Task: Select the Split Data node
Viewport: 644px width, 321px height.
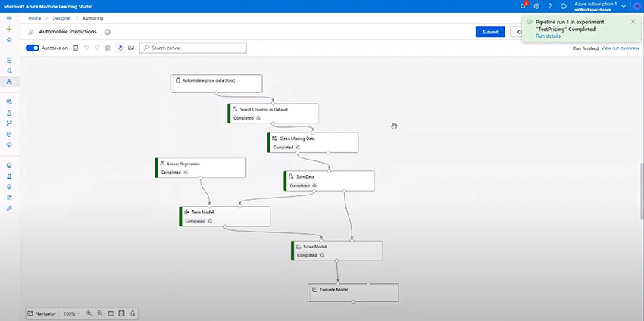Action: [329, 181]
